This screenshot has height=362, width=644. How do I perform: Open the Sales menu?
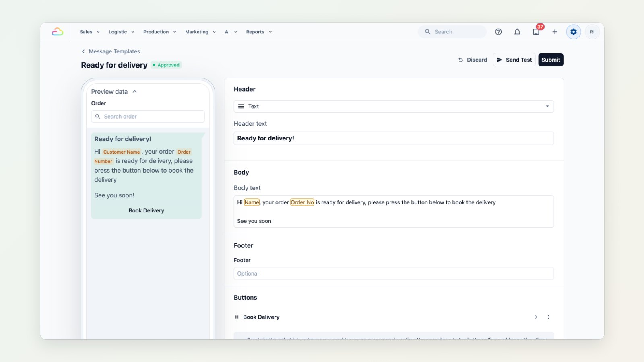(x=89, y=32)
